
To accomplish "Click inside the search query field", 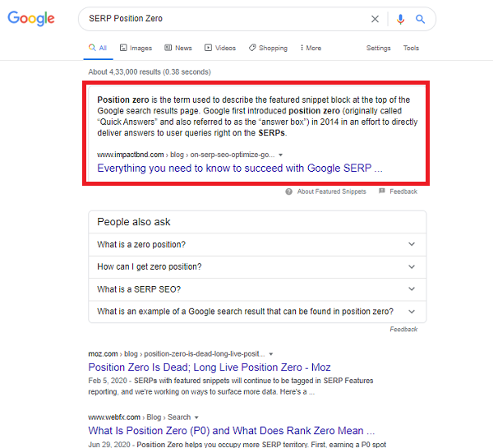I will point(227,19).
